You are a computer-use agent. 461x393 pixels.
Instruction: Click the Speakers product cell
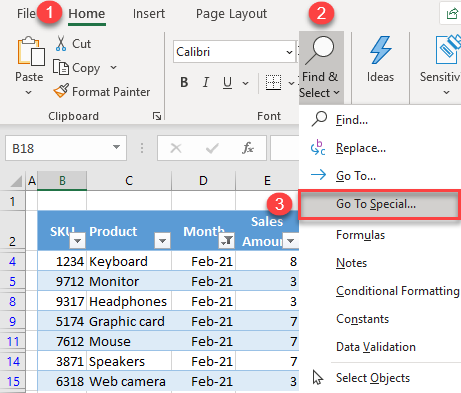(x=129, y=361)
